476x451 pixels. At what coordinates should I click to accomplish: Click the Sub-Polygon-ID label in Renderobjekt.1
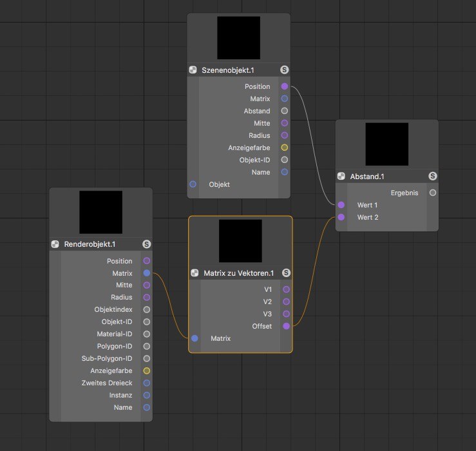(107, 359)
